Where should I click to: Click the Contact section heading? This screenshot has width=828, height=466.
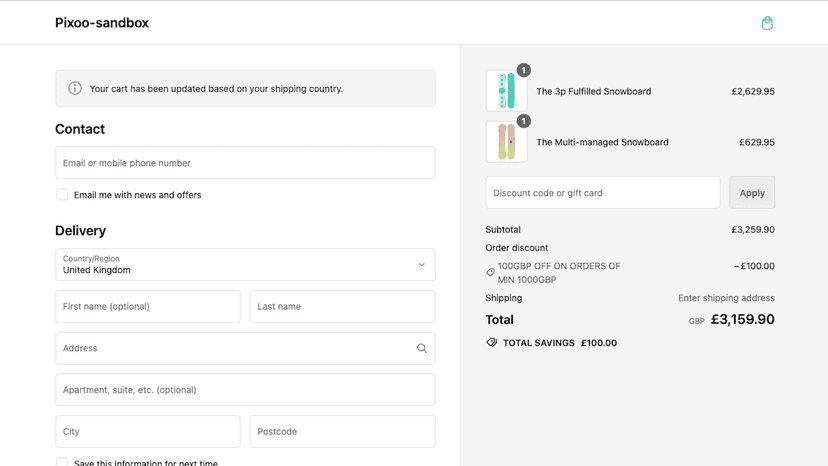80,129
